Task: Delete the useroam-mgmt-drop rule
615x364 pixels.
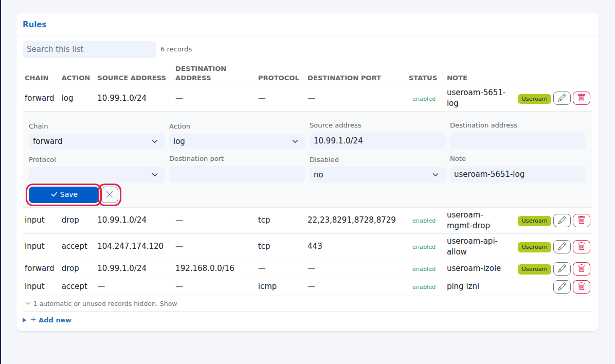Action: coord(581,221)
